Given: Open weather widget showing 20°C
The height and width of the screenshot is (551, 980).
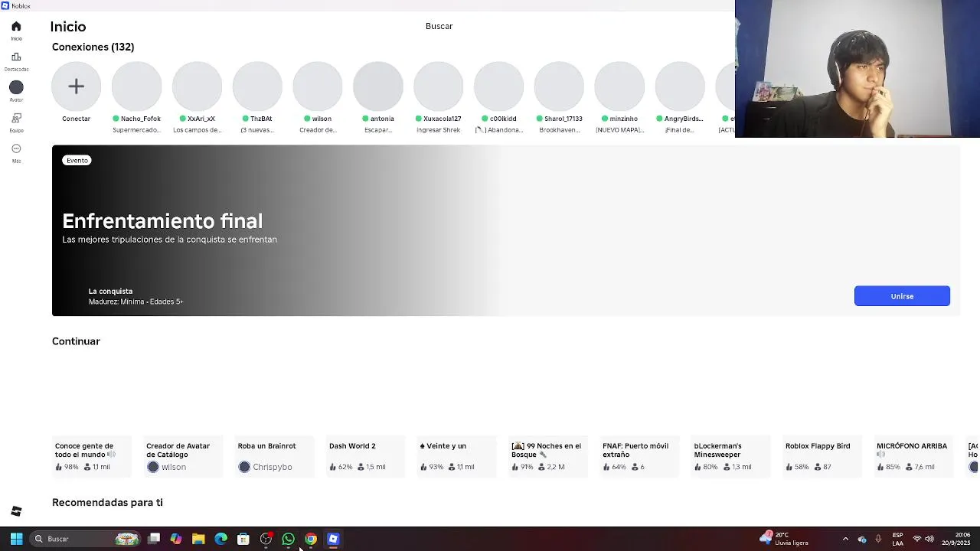Looking at the screenshot, I should click(x=784, y=539).
